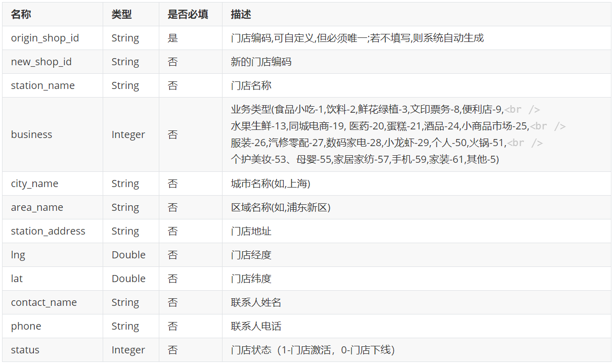Screen dimensions: 615x364
Task: Click description 门店状态（1-门店激活，0-门店下线)
Action: 313,350
